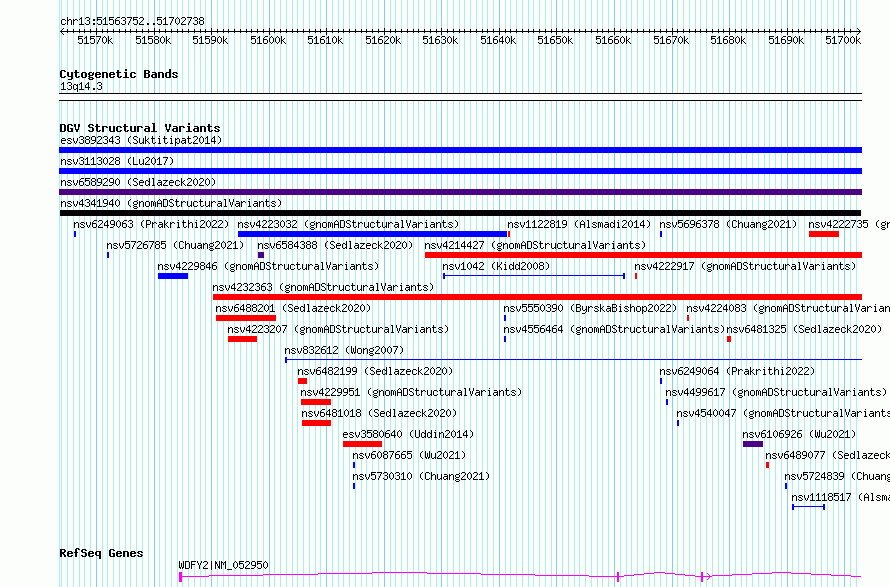Click the blue line under nsv1118517
The image size is (890, 587).
tap(808, 507)
